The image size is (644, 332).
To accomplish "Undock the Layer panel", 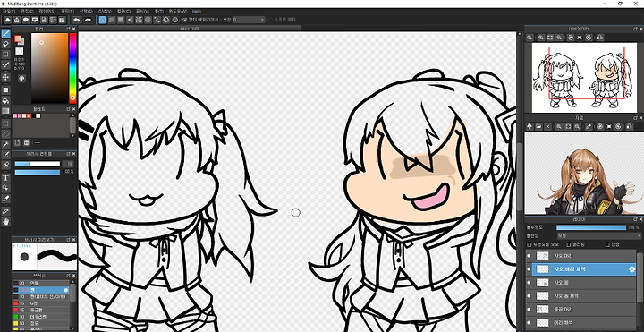I will [x=635, y=219].
